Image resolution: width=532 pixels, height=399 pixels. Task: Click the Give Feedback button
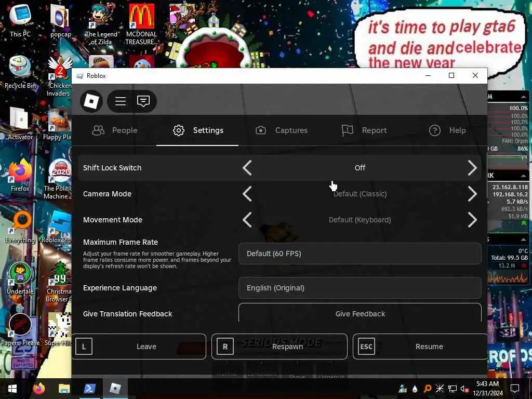click(x=360, y=313)
